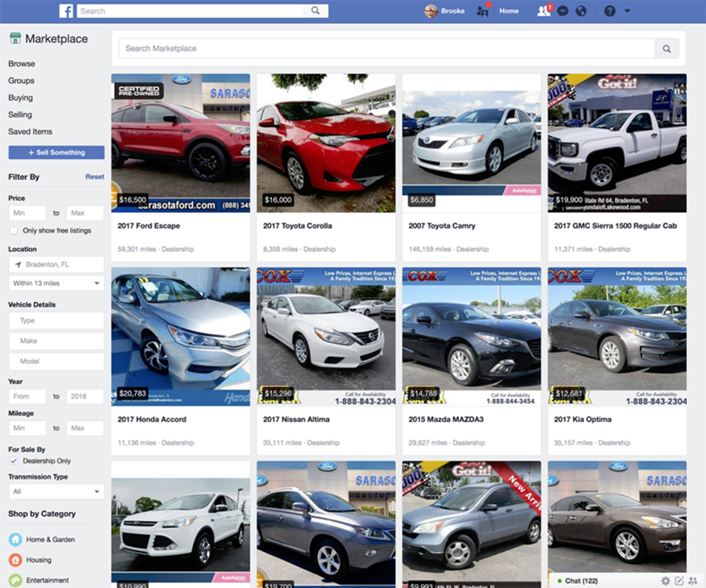The width and height of the screenshot is (706, 588).
Task: Click the Marketplace search magnifier button
Action: click(x=667, y=49)
